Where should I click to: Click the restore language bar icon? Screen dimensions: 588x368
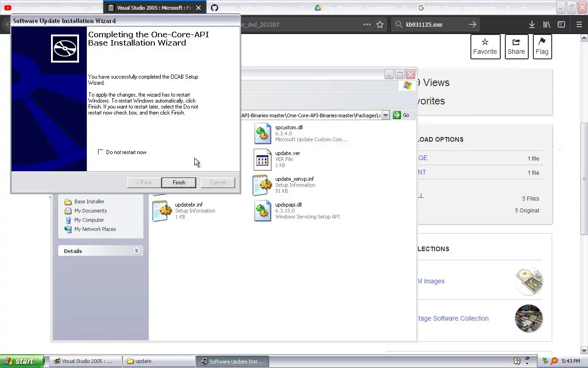pos(527,359)
